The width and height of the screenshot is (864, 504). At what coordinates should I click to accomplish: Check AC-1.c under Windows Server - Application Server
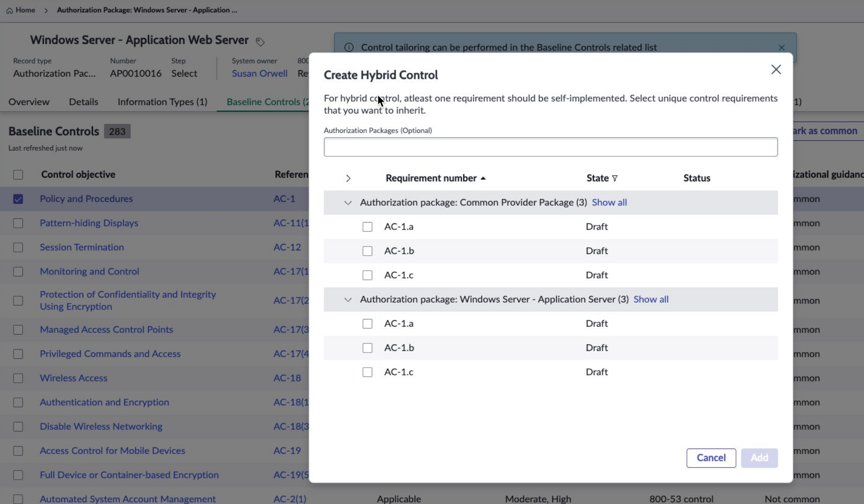pos(367,372)
